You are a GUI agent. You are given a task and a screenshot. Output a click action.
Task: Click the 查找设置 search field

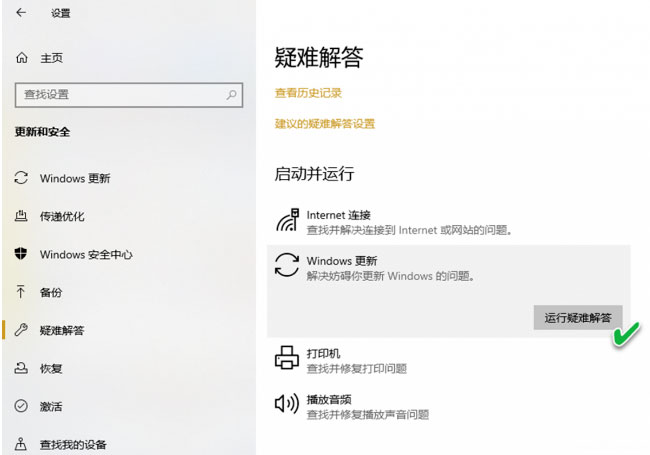pos(129,95)
